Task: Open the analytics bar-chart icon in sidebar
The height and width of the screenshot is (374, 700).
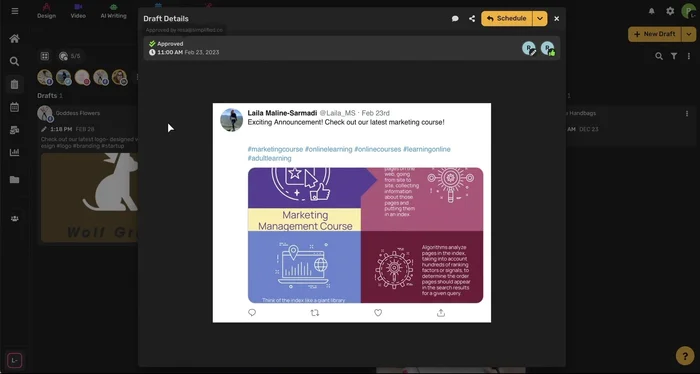Action: point(14,152)
